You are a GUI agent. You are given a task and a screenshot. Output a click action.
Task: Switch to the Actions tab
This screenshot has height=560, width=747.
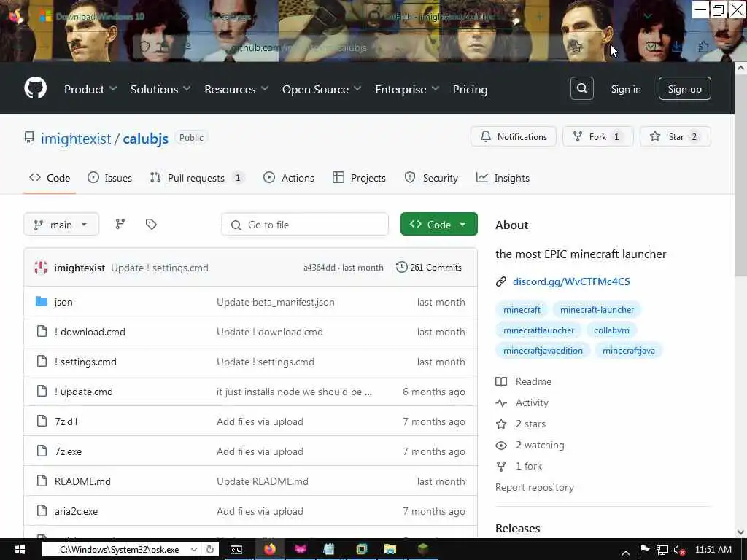click(289, 178)
